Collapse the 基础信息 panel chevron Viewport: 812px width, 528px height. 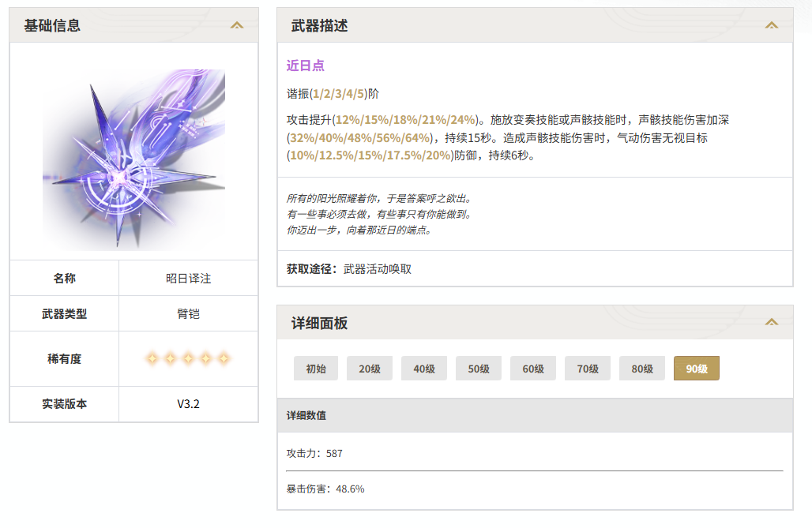[x=237, y=25]
